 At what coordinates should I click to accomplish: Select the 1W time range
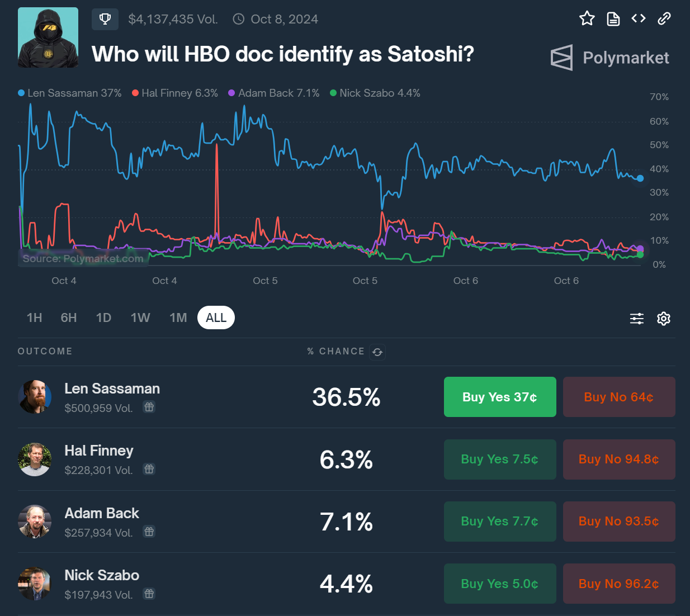click(x=140, y=318)
